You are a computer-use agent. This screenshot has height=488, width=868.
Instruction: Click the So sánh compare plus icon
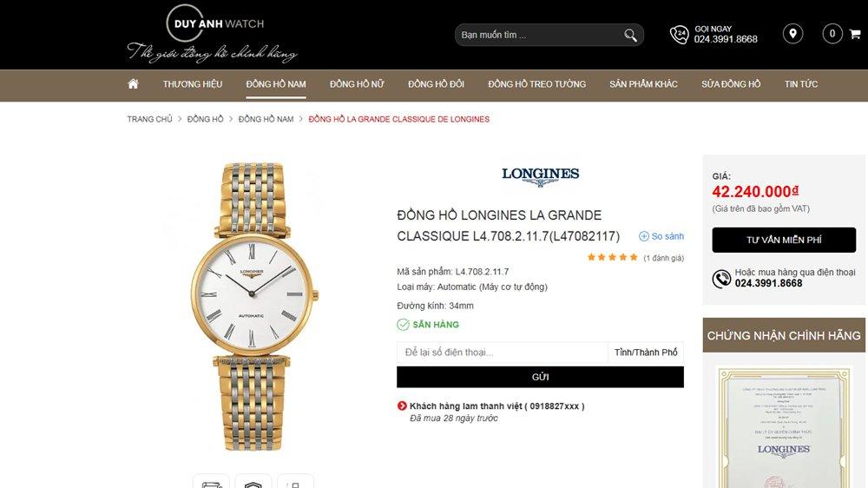(643, 236)
